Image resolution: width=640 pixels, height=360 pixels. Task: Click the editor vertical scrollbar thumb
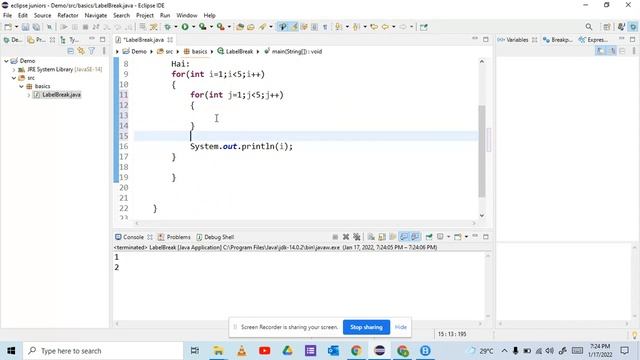[x=482, y=151]
